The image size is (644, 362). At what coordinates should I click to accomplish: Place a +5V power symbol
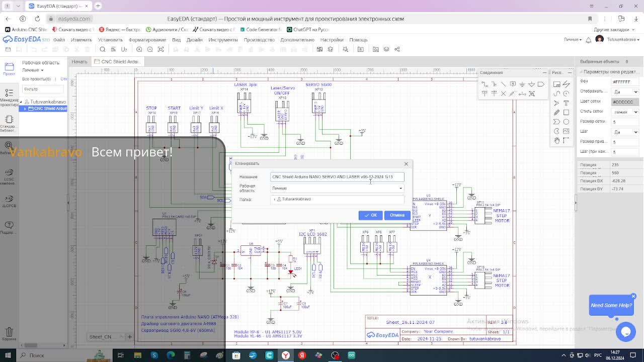(x=494, y=94)
